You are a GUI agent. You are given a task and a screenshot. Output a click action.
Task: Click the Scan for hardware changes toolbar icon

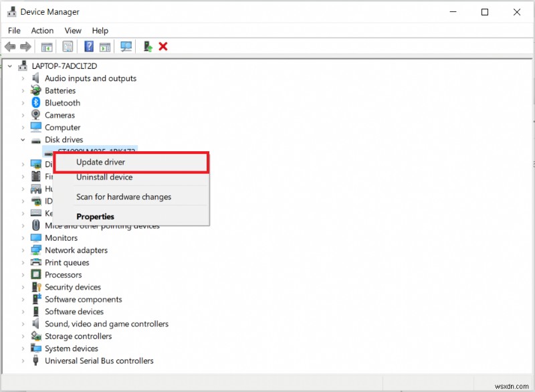pos(126,46)
